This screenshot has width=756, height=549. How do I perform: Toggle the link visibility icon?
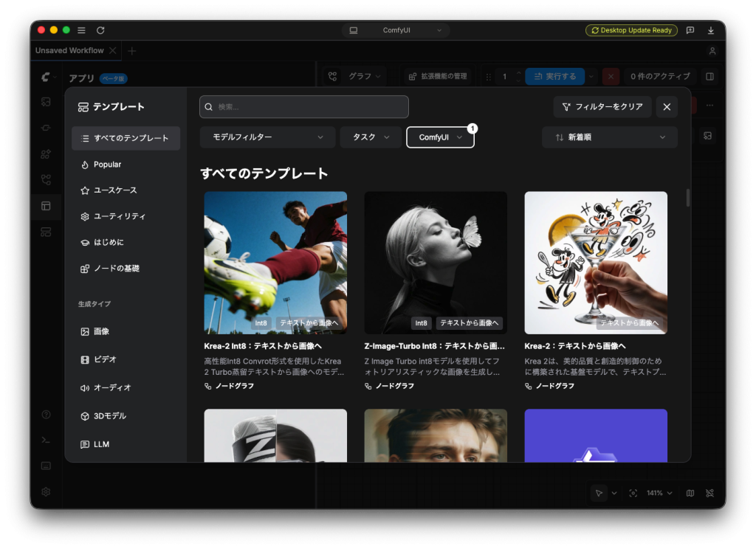pos(709,493)
